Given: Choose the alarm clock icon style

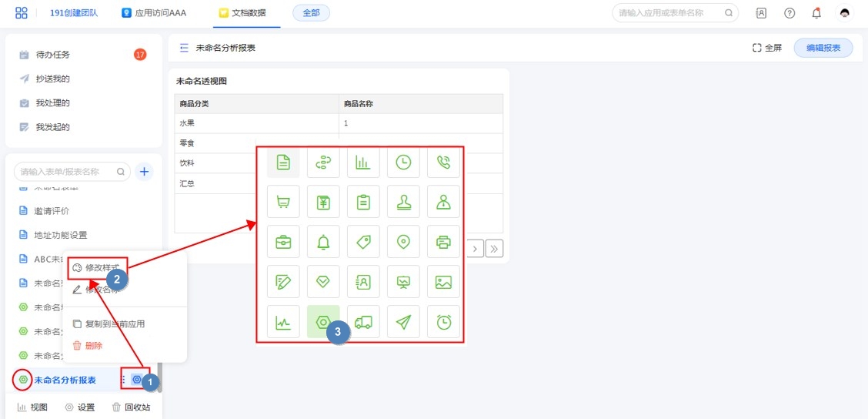Looking at the screenshot, I should coord(443,322).
